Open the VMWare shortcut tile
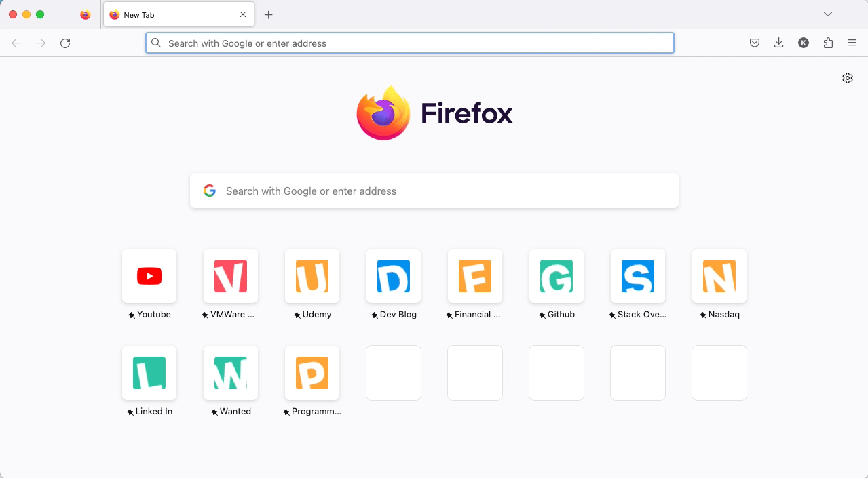 231,276
